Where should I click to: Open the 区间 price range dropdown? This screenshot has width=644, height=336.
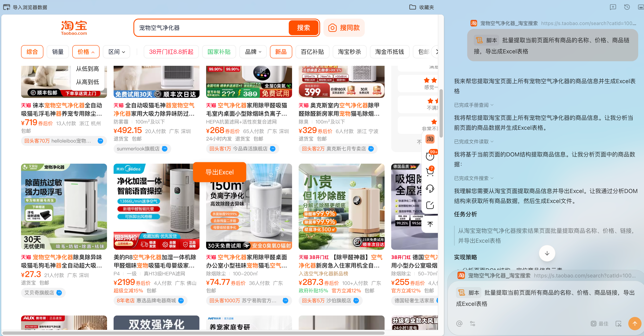116,52
